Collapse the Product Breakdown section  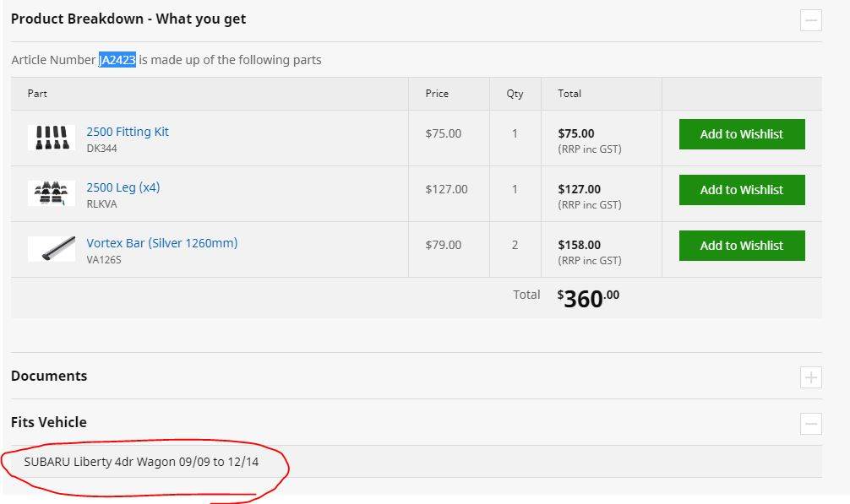tap(810, 20)
